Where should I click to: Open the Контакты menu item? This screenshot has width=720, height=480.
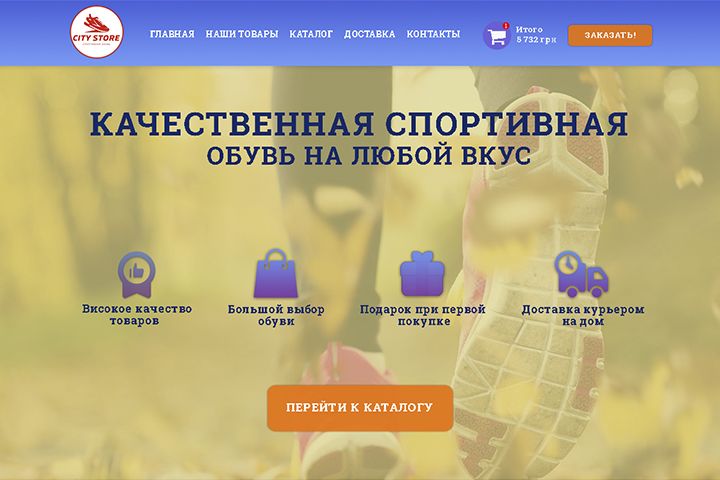433,34
